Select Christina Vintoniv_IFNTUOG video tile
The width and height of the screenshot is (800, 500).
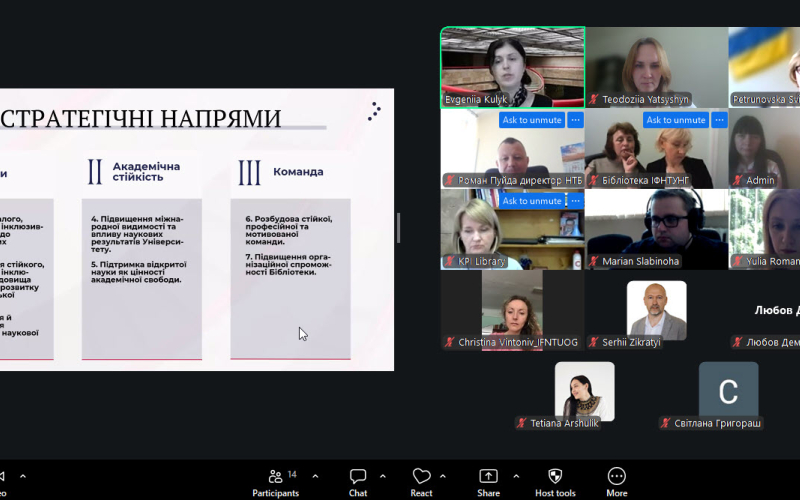(x=513, y=310)
